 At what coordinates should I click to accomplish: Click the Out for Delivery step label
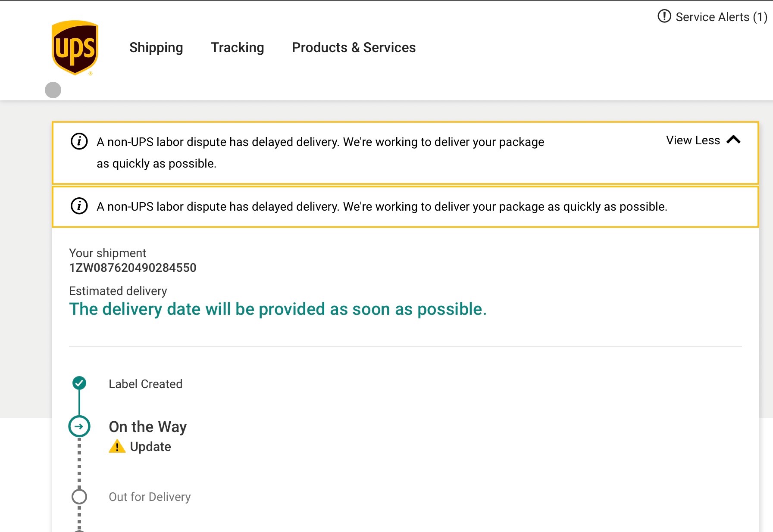pos(149,497)
